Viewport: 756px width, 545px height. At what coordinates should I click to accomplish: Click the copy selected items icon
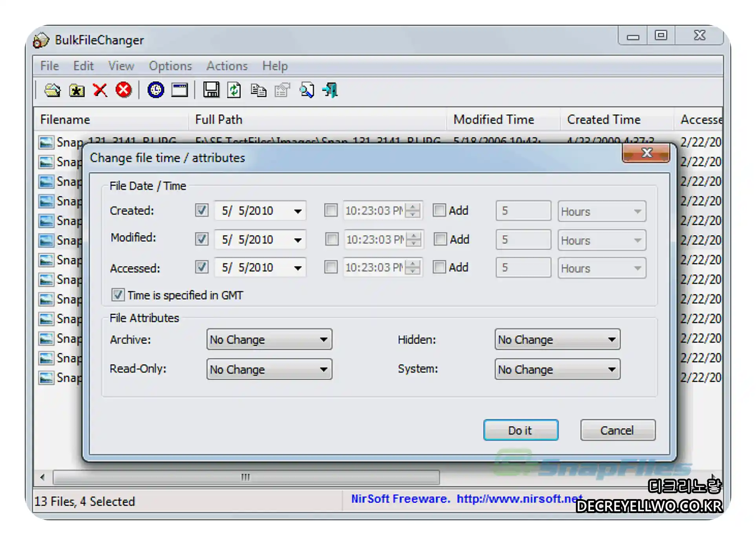click(x=258, y=90)
